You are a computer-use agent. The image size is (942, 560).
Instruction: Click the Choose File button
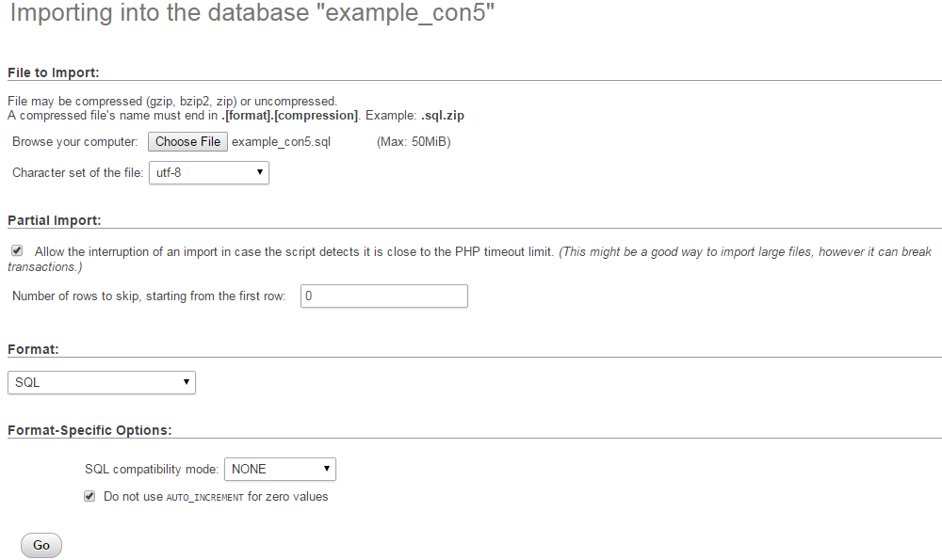point(187,141)
